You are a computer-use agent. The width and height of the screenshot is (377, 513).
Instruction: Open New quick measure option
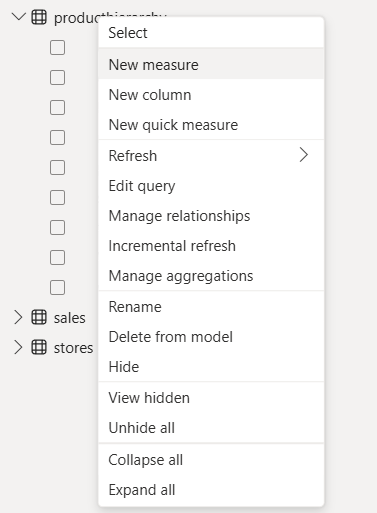click(211, 125)
